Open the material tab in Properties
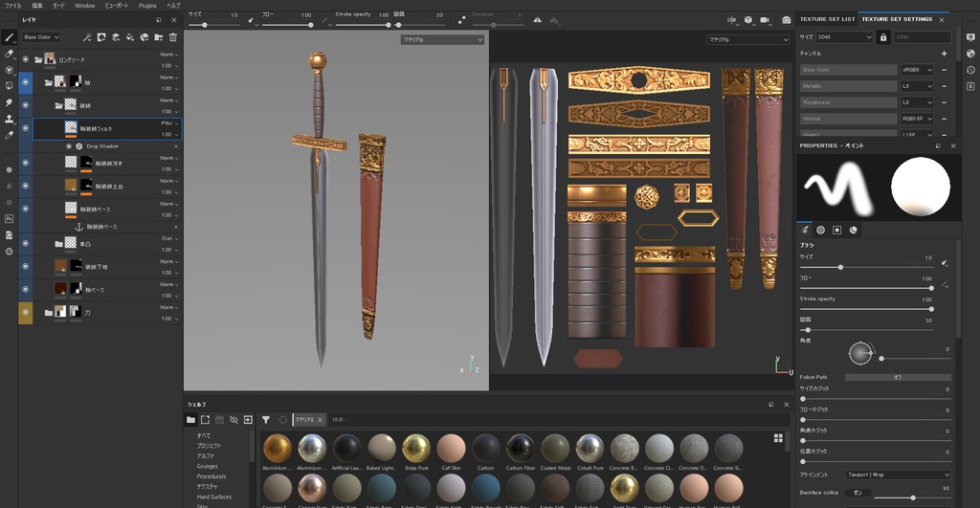The image size is (980, 508). tap(853, 230)
